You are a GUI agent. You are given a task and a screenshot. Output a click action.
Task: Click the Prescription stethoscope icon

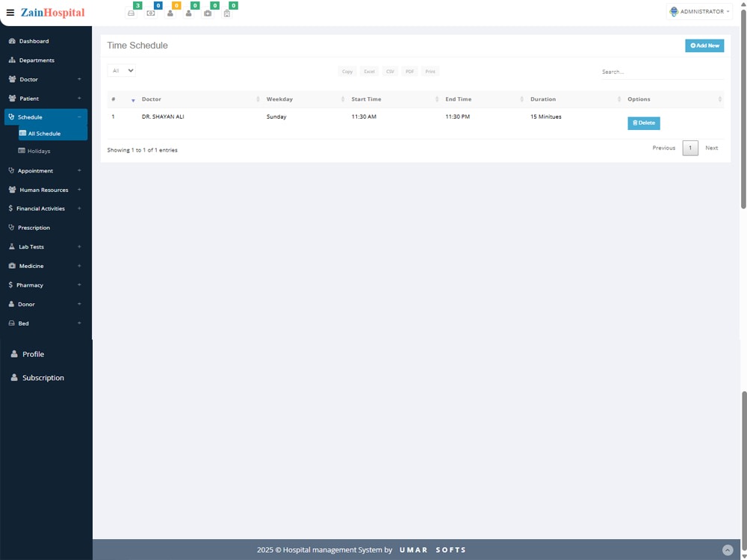pos(11,228)
